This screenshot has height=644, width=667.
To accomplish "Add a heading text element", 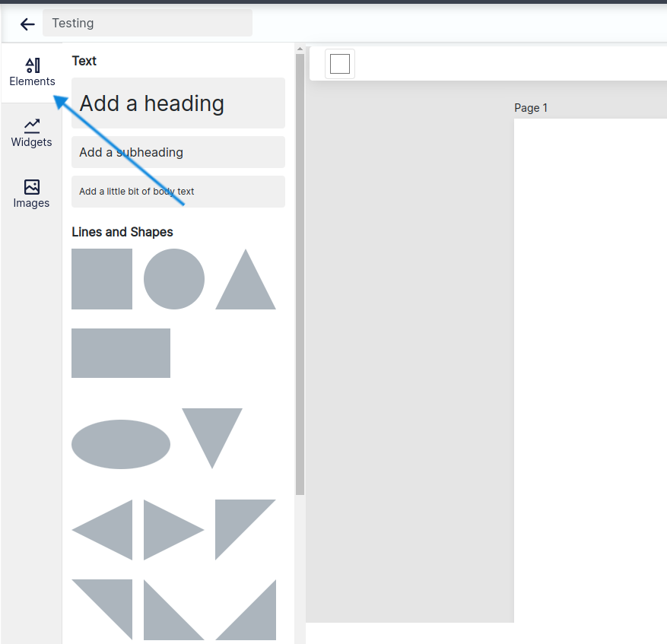I will [178, 103].
